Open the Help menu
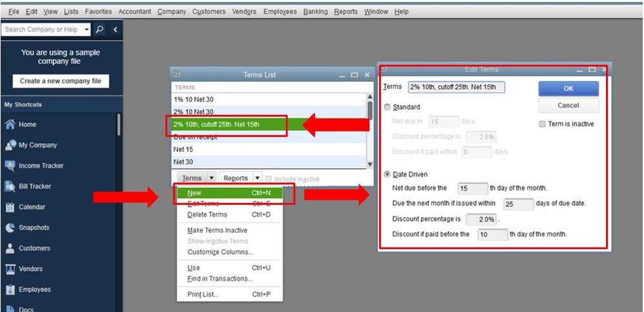This screenshot has width=644, height=312. pyautogui.click(x=401, y=12)
